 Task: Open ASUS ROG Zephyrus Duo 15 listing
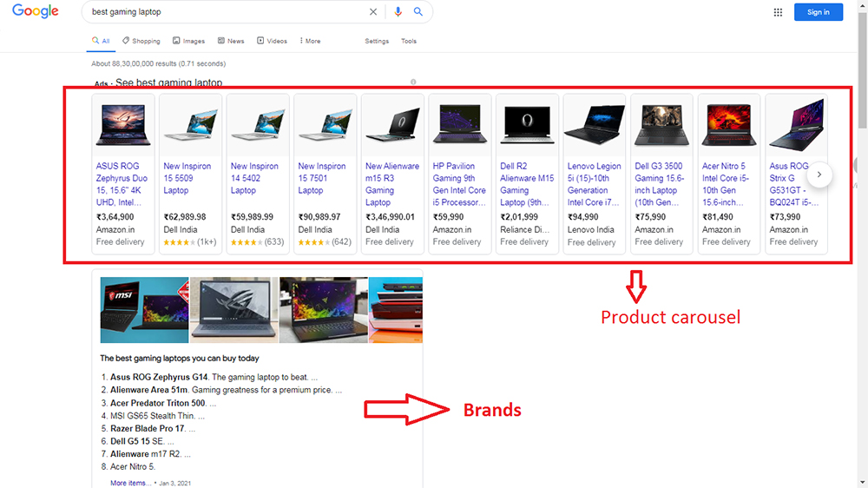pyautogui.click(x=122, y=184)
